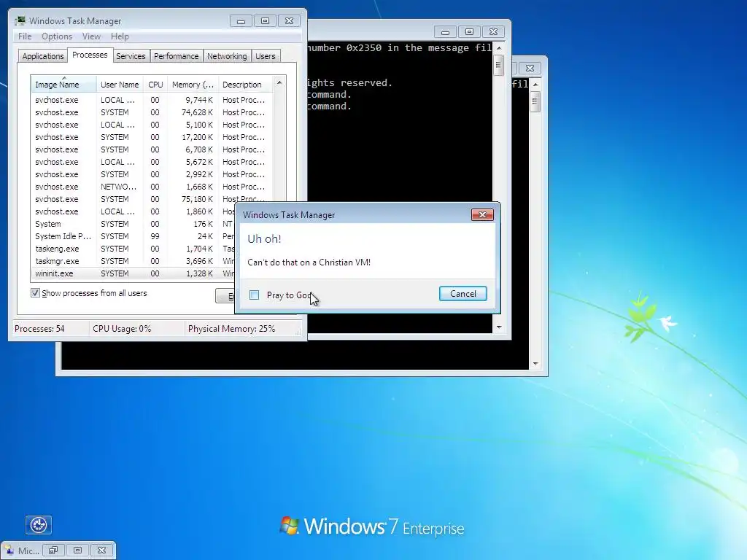The width and height of the screenshot is (747, 560).
Task: Select the System Idle Process row
Action: (133, 236)
